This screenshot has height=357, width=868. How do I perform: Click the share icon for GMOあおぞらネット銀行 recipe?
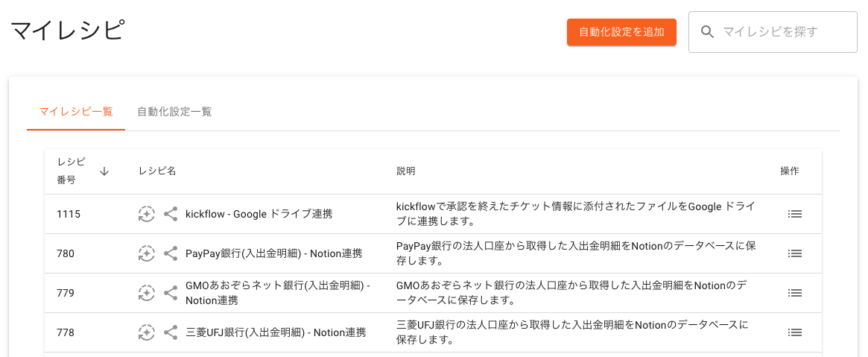click(x=171, y=293)
